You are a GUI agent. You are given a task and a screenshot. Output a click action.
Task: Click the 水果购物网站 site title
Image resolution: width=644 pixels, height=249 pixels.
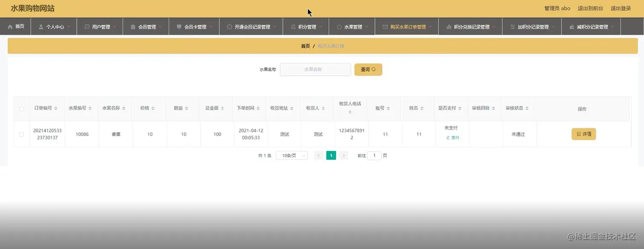[32, 9]
